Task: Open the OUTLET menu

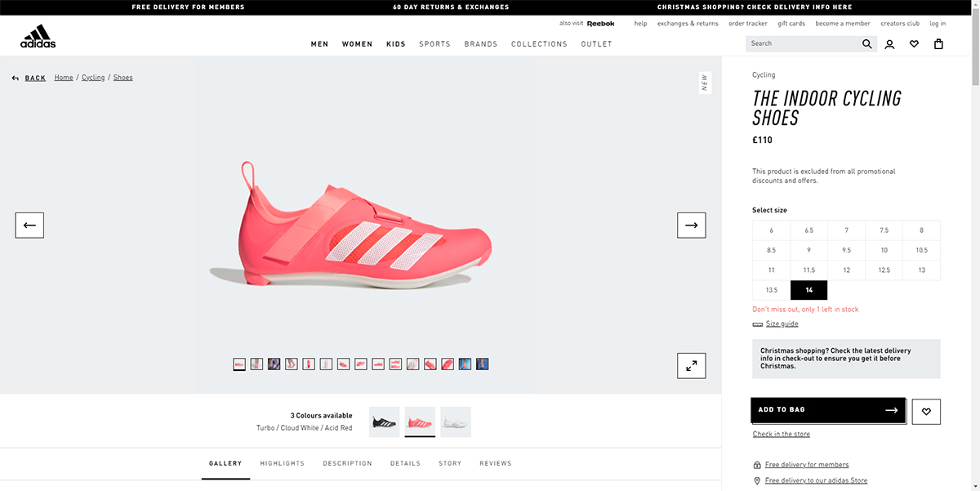Action: tap(596, 44)
